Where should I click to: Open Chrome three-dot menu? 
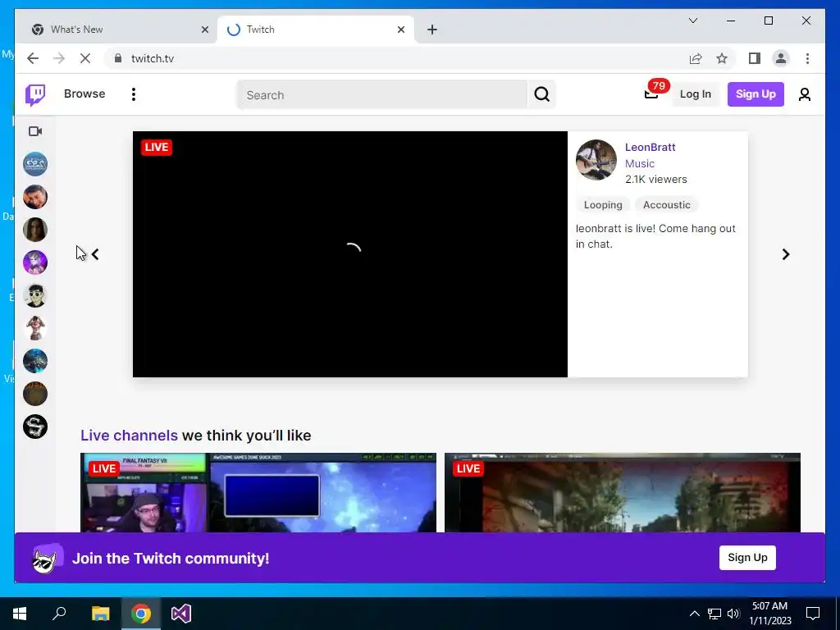pyautogui.click(x=807, y=58)
